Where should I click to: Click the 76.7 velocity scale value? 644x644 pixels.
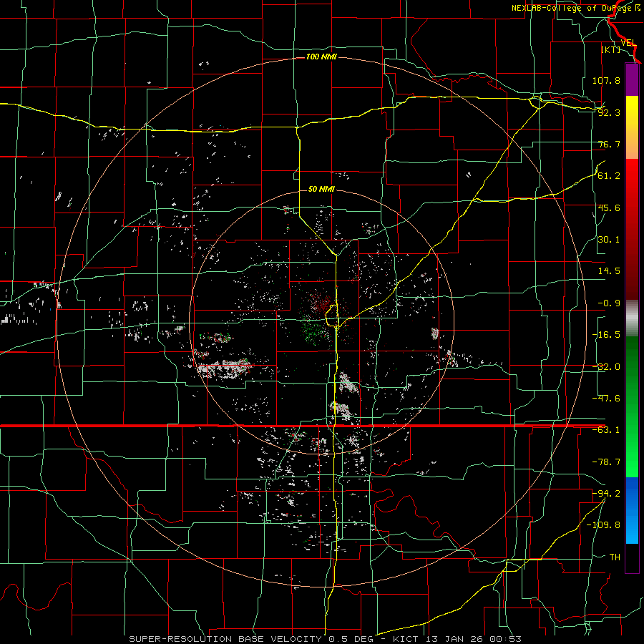pyautogui.click(x=609, y=144)
